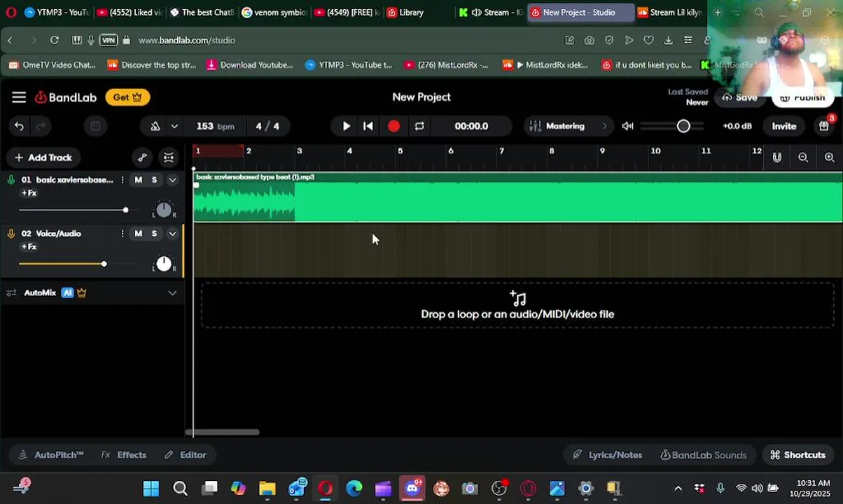Expand Voice/Audio track chevron
The image size is (843, 504).
(172, 234)
